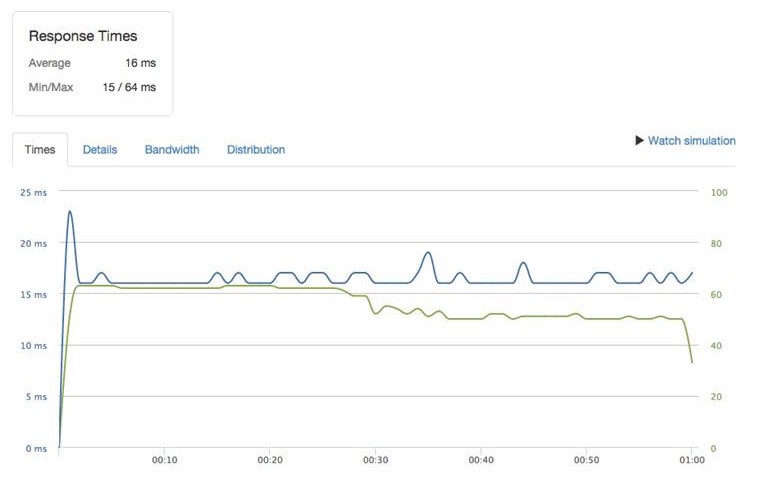This screenshot has height=480, width=773.
Task: Click the 00:50 time axis label
Action: (586, 460)
